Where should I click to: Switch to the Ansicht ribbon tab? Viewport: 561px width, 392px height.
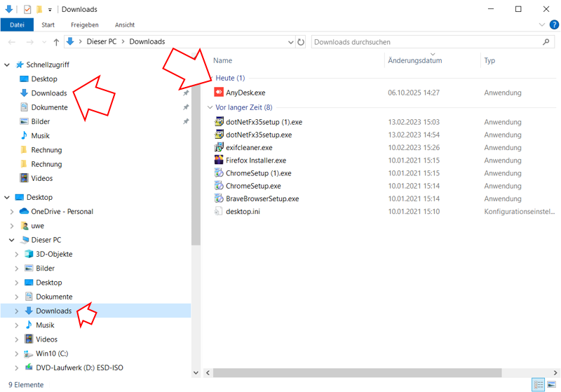124,25
